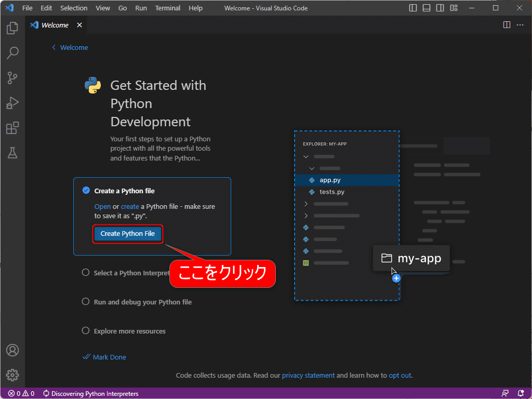
Task: Open the Edit menu
Action: tap(46, 8)
